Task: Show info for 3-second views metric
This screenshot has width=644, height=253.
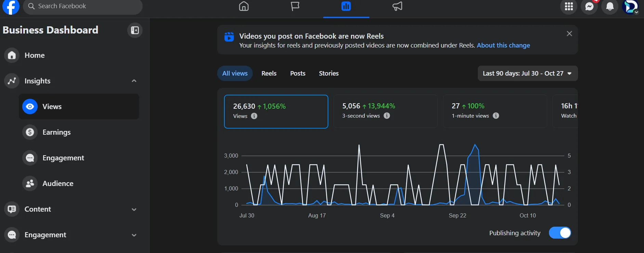Action: tap(387, 116)
